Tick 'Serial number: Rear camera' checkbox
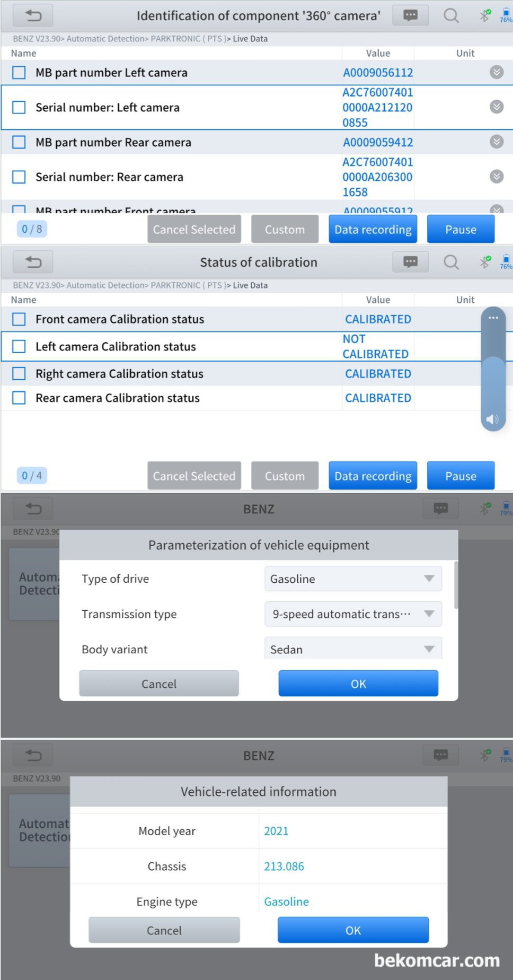 pyautogui.click(x=19, y=177)
